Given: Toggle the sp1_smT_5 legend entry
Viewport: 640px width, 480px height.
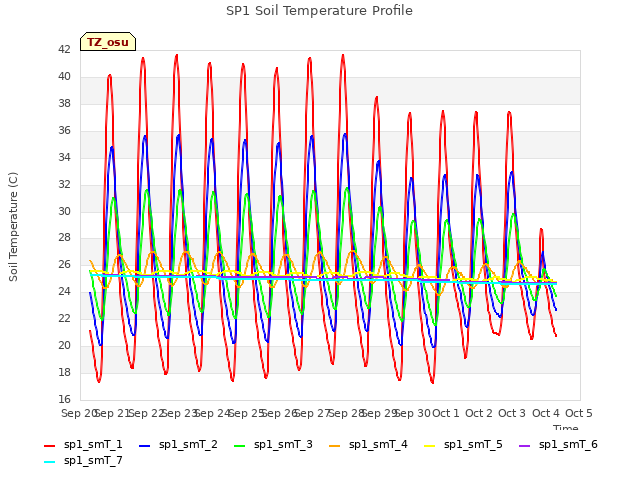Looking at the screenshot, I should [463, 445].
